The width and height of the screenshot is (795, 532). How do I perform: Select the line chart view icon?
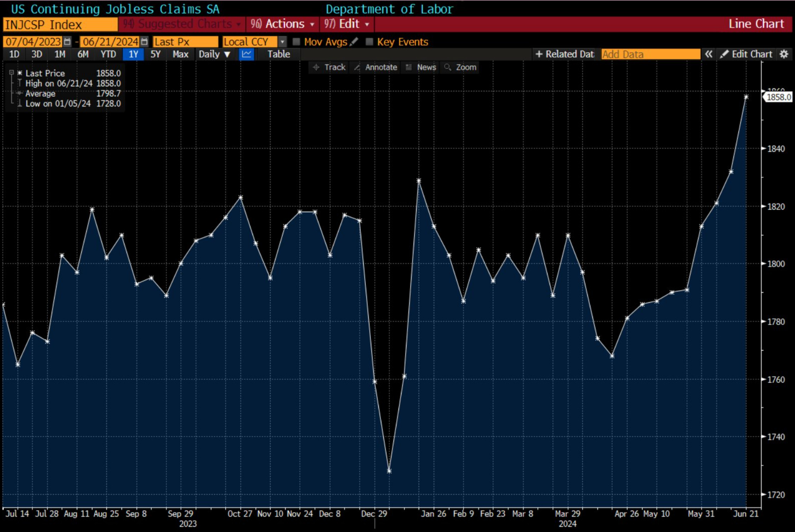(246, 54)
